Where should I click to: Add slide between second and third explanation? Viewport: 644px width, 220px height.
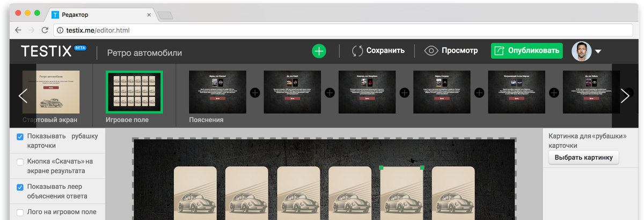330,92
